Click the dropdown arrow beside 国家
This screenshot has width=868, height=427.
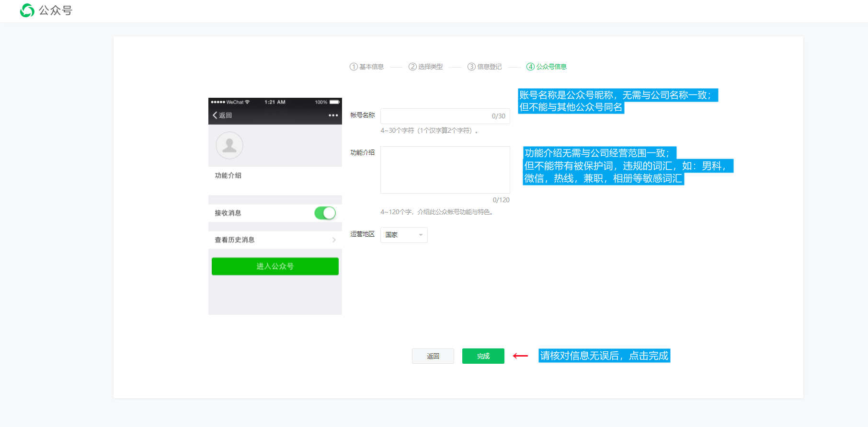point(421,235)
